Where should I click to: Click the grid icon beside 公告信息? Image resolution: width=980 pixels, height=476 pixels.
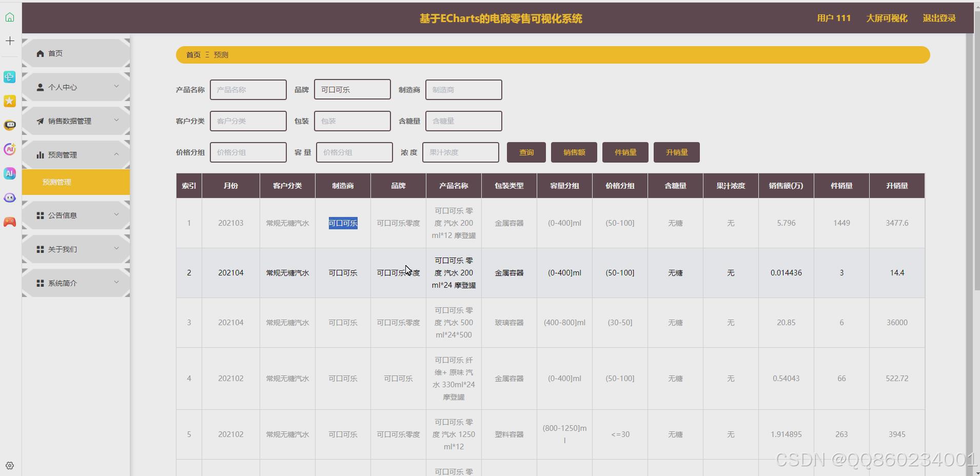point(40,215)
